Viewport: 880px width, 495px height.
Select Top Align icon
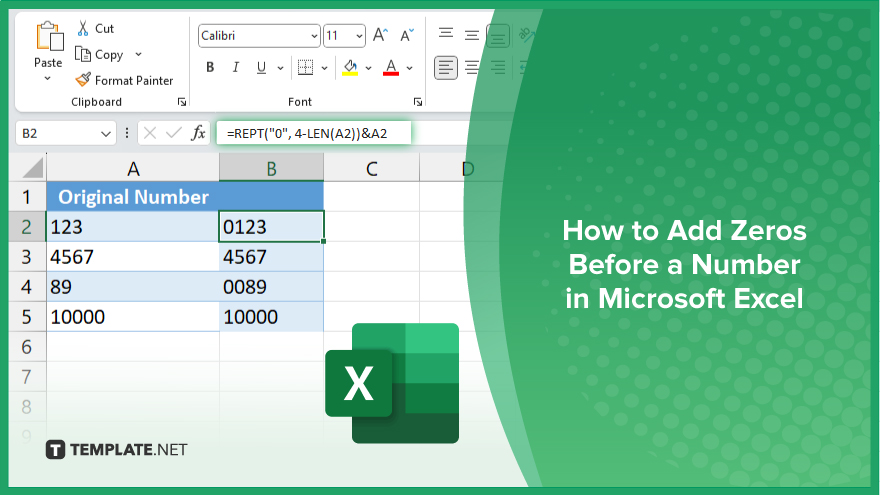click(446, 34)
